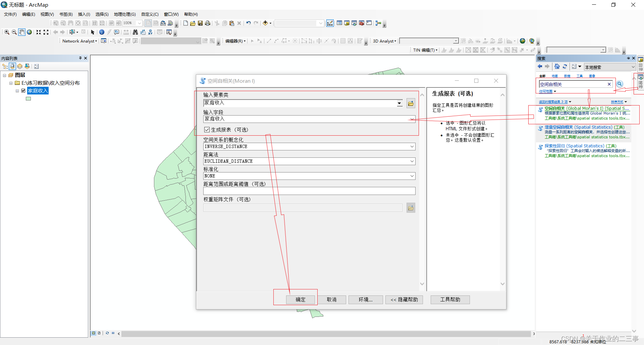Viewport: 644px width, 345px height.
Task: Switch contents list to List By Source
Action: (x=12, y=66)
